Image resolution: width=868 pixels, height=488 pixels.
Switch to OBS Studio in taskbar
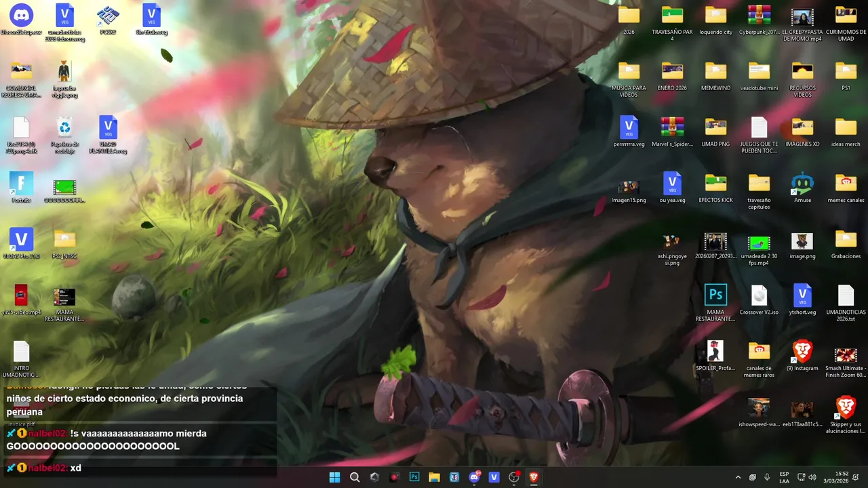(x=514, y=477)
